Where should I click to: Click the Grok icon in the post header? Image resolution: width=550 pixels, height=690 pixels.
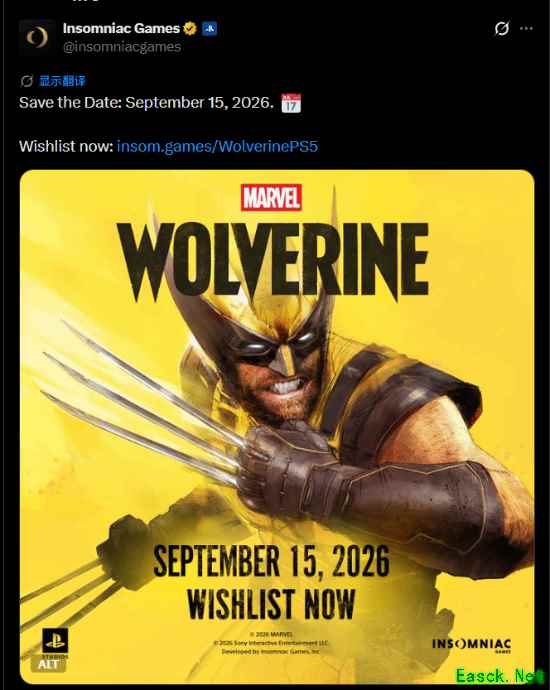502,29
